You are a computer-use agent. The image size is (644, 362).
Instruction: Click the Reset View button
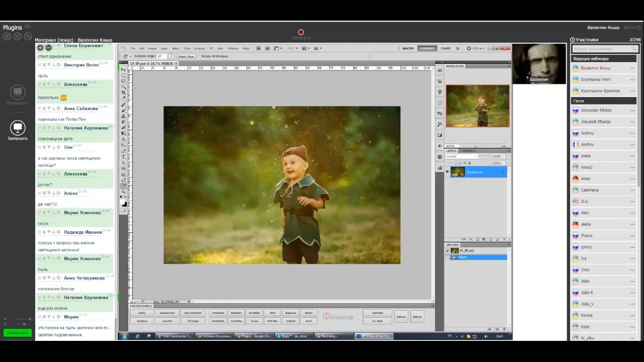(186, 56)
